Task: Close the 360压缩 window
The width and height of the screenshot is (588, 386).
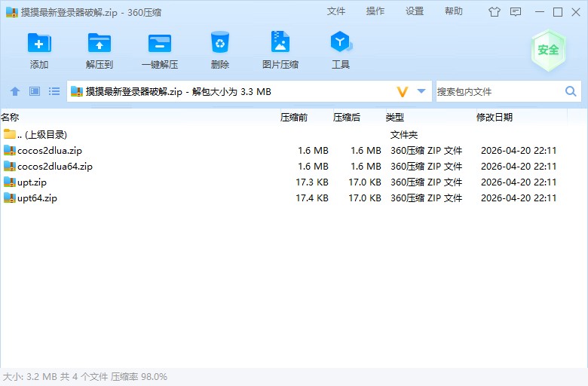Action: 576,12
